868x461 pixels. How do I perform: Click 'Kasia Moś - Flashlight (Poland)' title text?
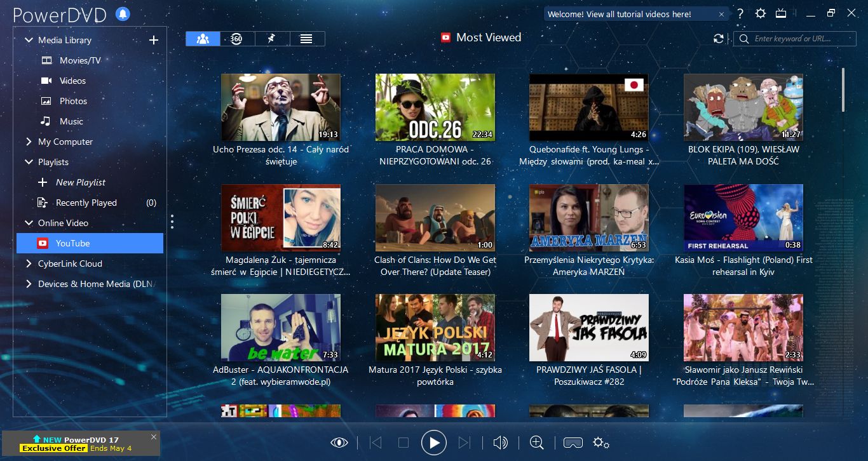(743, 266)
